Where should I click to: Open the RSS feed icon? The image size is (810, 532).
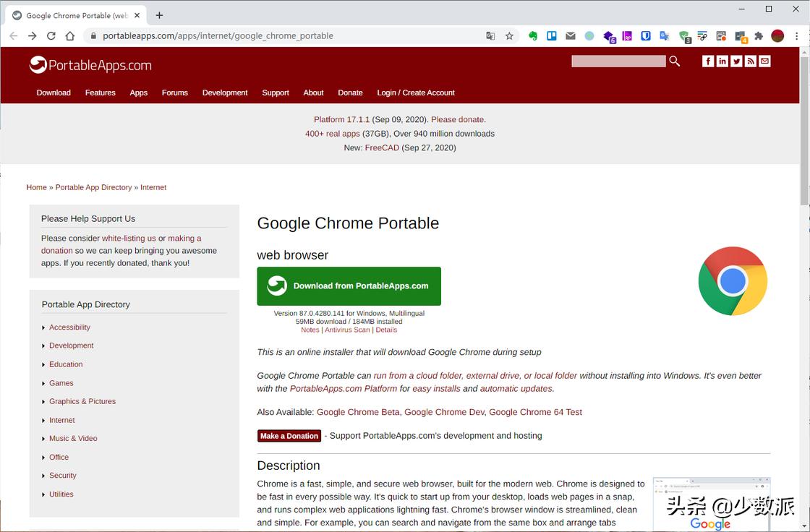tap(751, 61)
